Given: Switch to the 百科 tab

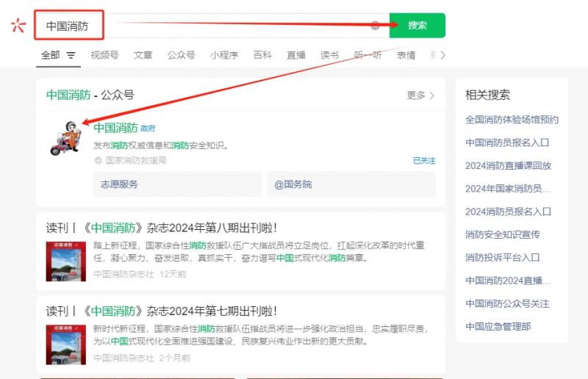Looking at the screenshot, I should point(262,55).
